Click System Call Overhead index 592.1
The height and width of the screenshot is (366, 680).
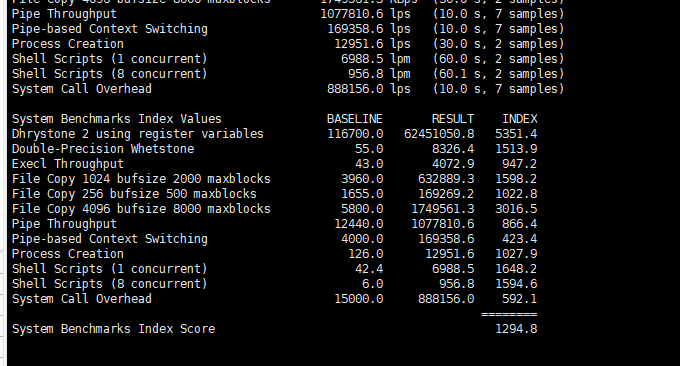click(520, 299)
